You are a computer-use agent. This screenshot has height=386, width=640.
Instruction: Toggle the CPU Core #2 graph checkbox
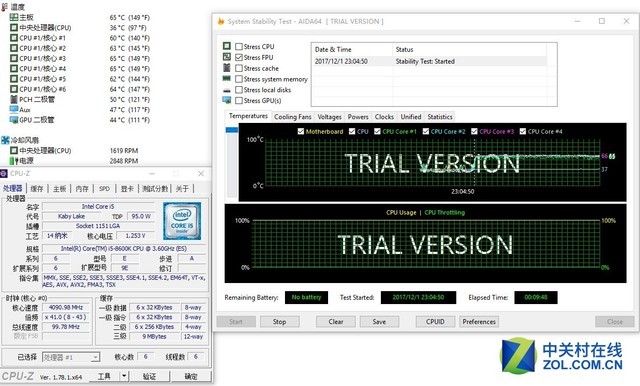tap(426, 131)
